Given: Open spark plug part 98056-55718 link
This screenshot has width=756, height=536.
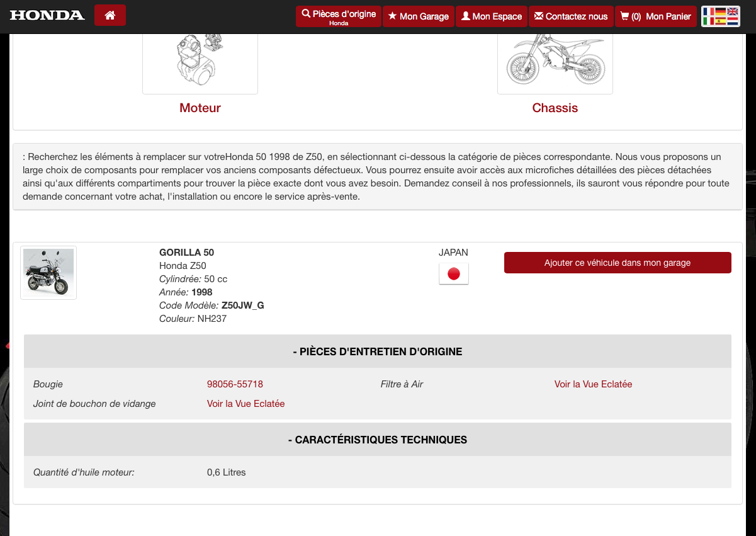Looking at the screenshot, I should [235, 384].
